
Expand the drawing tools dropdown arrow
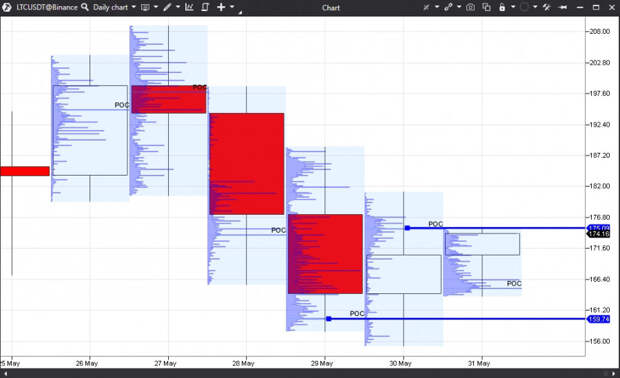[178, 7]
